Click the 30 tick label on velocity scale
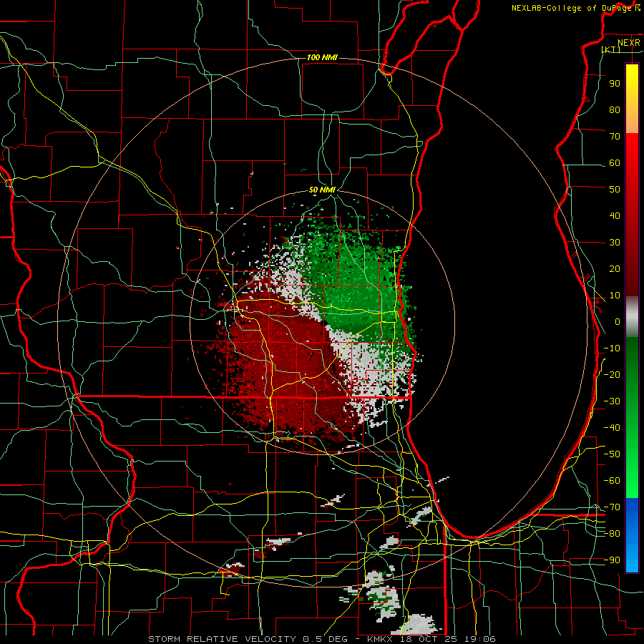Viewport: 644px width, 644px height. click(615, 243)
